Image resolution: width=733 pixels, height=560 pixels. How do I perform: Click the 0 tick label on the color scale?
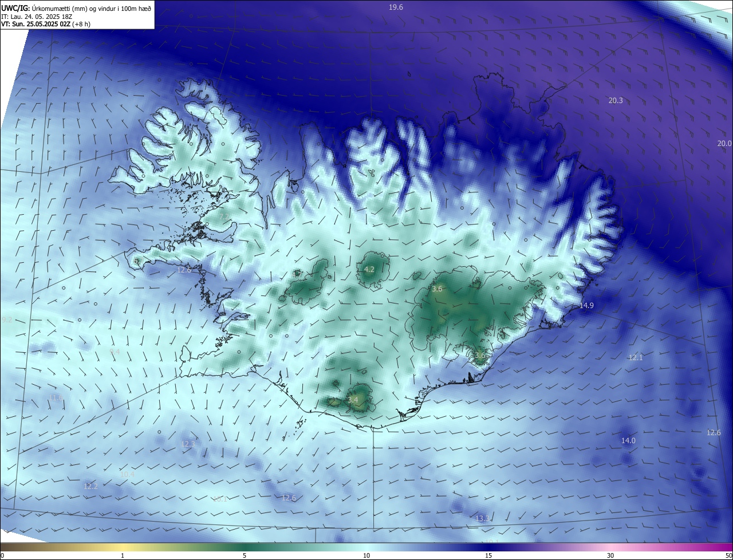(x=2, y=555)
